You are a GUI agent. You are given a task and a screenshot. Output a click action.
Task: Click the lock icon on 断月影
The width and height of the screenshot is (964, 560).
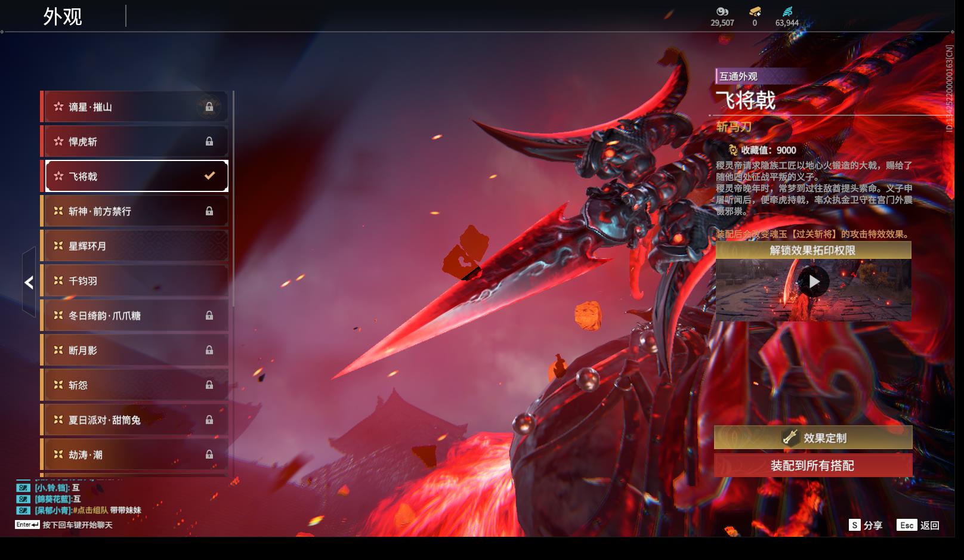(209, 350)
